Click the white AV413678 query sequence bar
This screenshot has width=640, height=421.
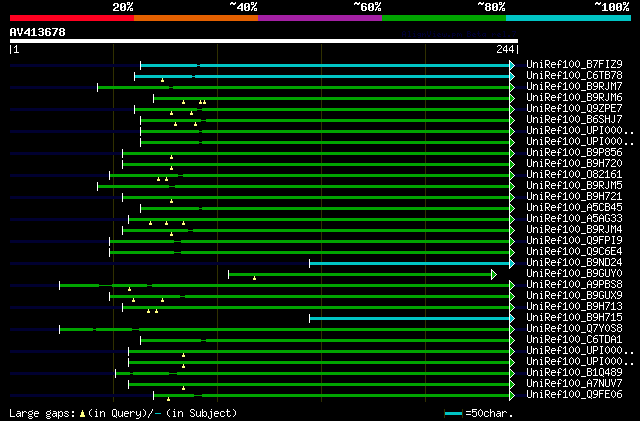264,41
